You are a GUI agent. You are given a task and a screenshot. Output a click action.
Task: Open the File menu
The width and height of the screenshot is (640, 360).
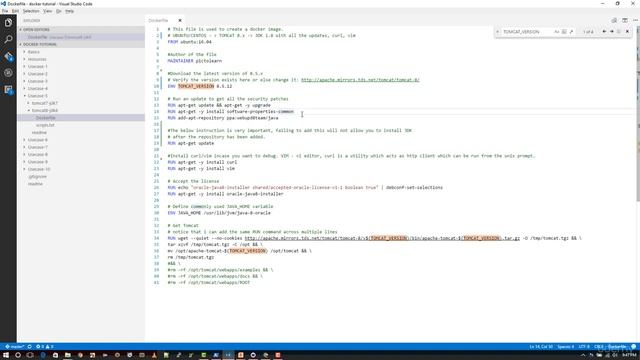coord(5,11)
